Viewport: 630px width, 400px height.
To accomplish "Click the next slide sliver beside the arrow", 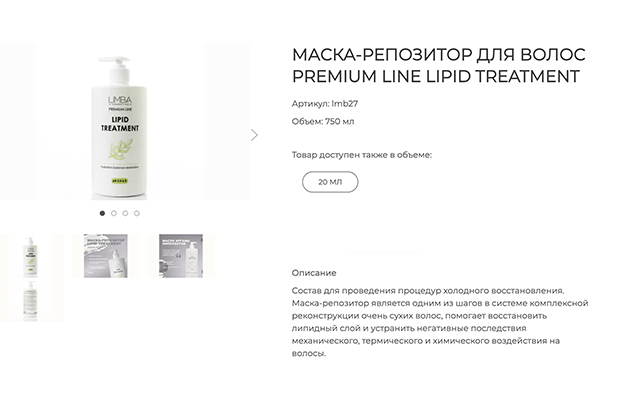I will click(227, 122).
